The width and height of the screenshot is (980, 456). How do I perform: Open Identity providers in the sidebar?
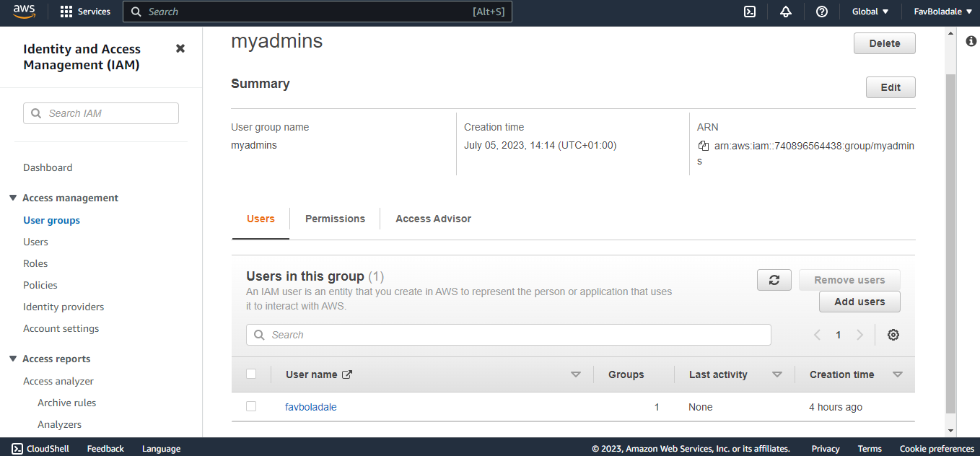click(x=64, y=307)
